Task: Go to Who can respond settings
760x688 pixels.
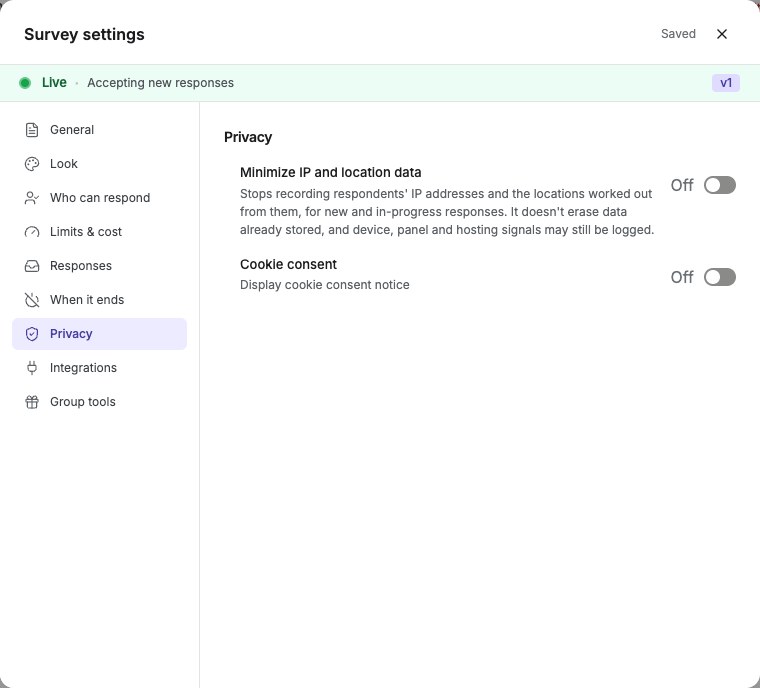Action: click(x=99, y=198)
